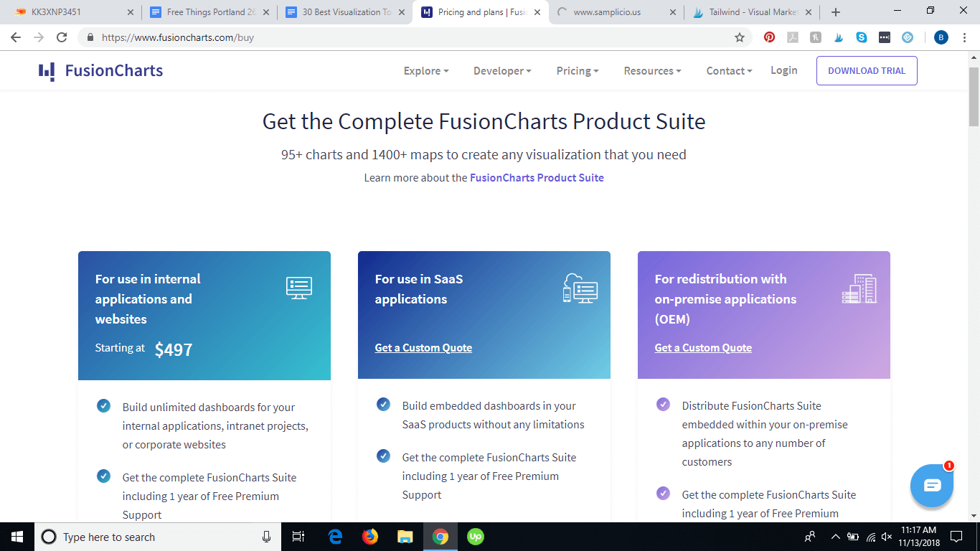The width and height of the screenshot is (980, 551).
Task: Bookmark this page with the star icon
Action: click(x=740, y=37)
